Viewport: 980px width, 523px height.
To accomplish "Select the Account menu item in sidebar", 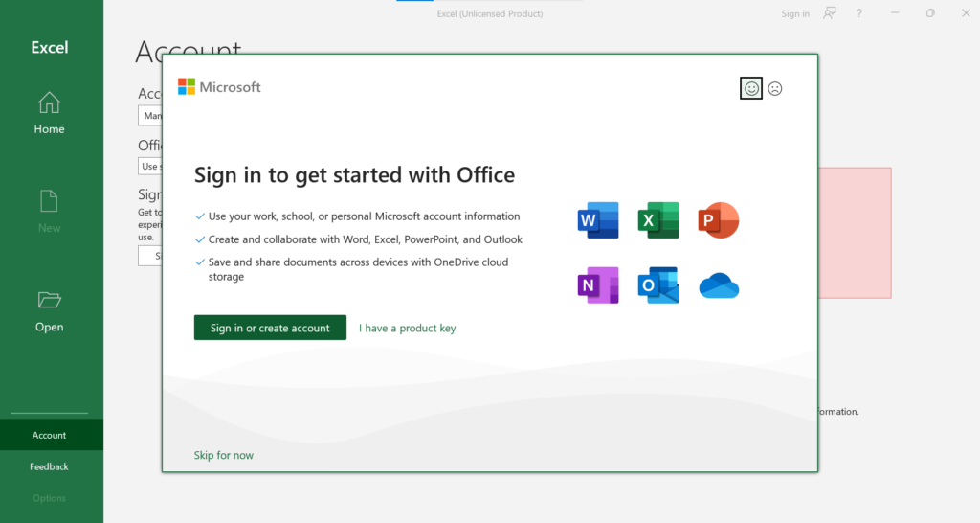I will 52,436.
